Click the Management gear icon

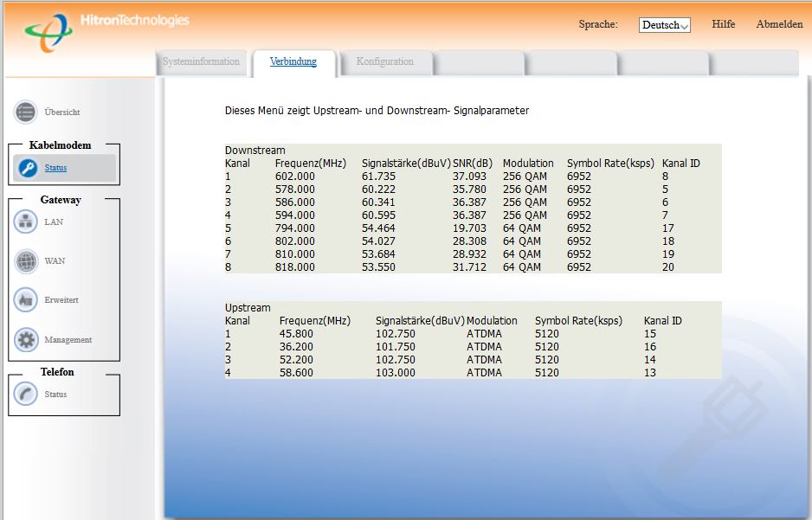pyautogui.click(x=26, y=340)
